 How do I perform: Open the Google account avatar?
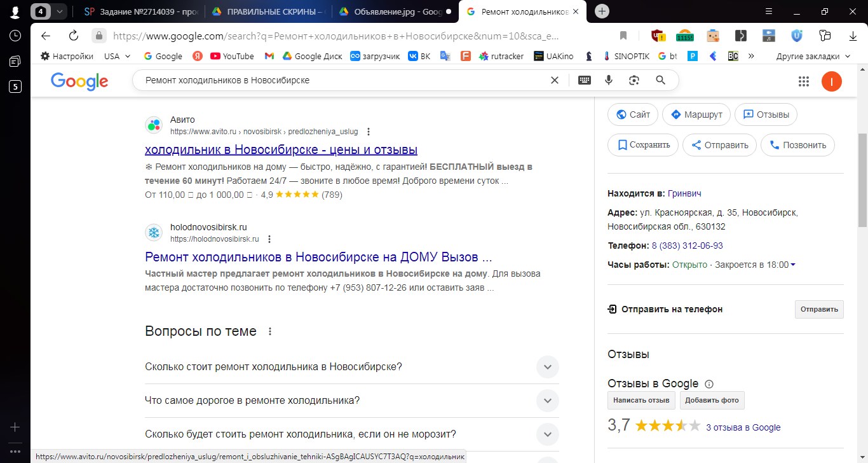point(832,81)
